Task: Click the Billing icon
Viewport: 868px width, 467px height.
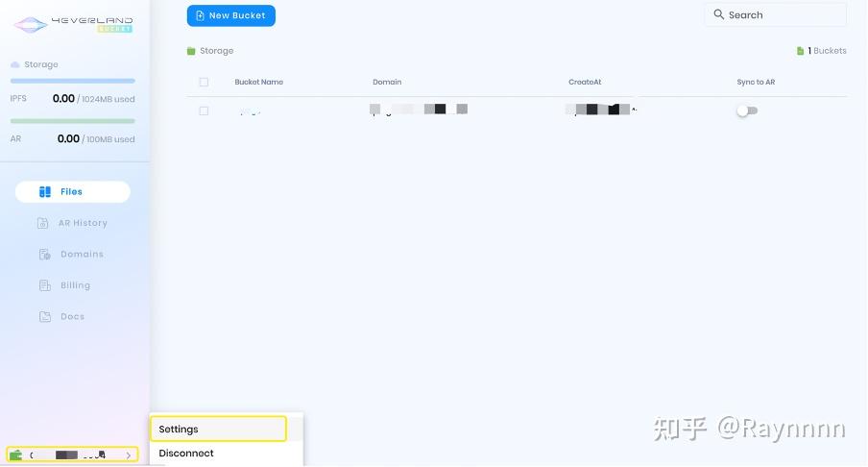Action: point(45,285)
